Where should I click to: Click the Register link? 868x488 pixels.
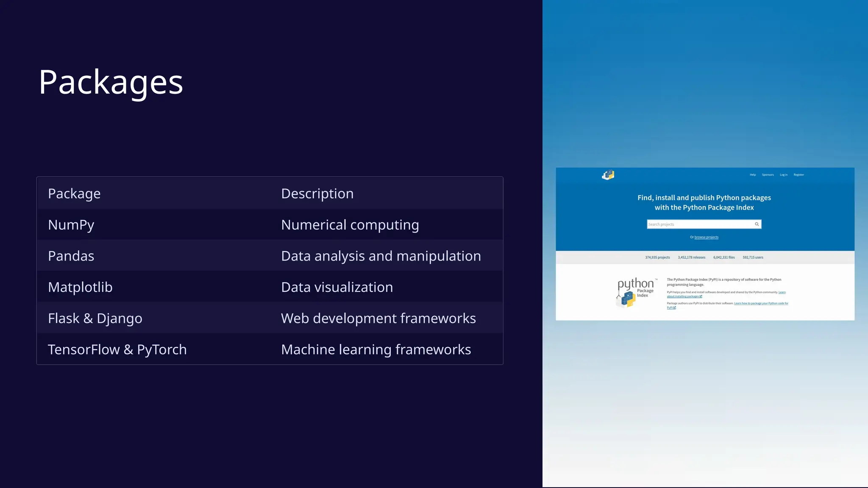(x=798, y=175)
